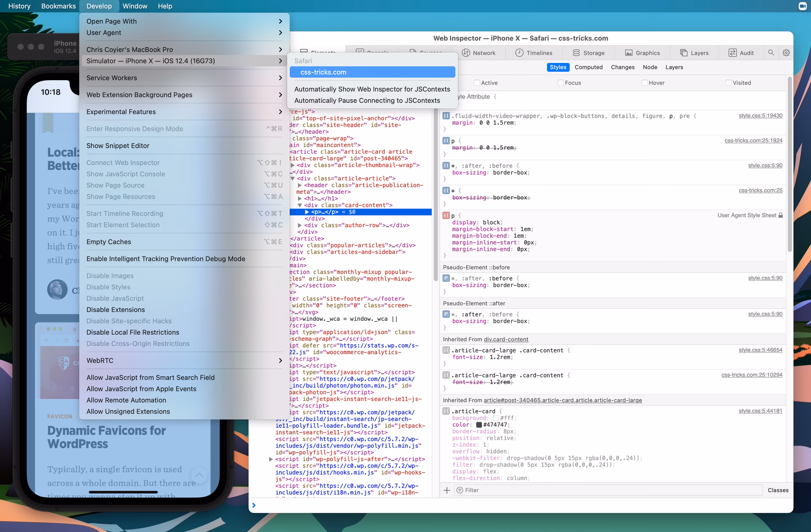Select the Audit panel
The height and width of the screenshot is (532, 811).
[x=741, y=53]
